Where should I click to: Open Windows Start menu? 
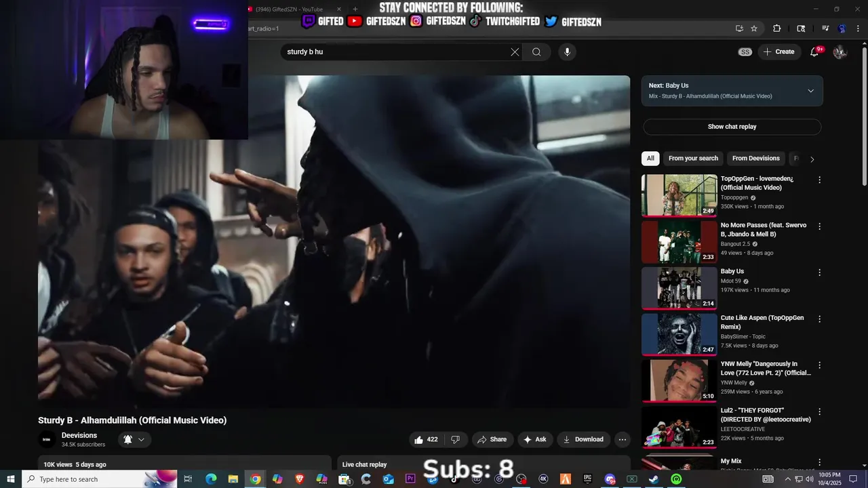[x=11, y=479]
